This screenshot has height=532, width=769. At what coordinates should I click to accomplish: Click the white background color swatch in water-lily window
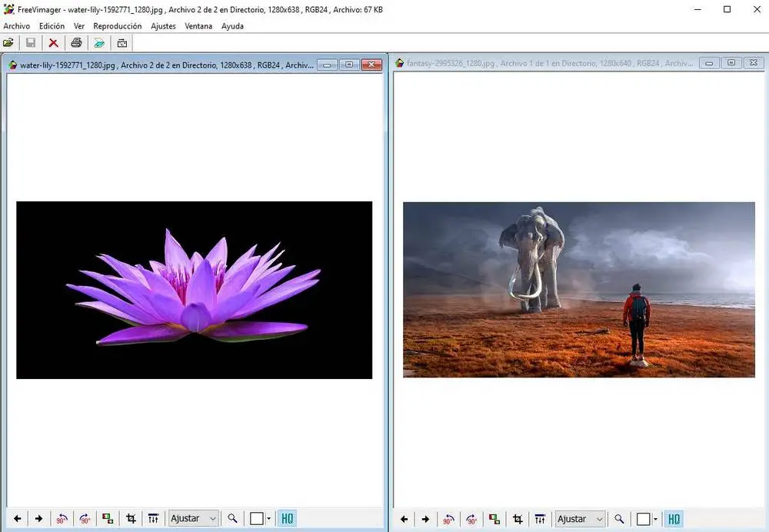click(257, 518)
